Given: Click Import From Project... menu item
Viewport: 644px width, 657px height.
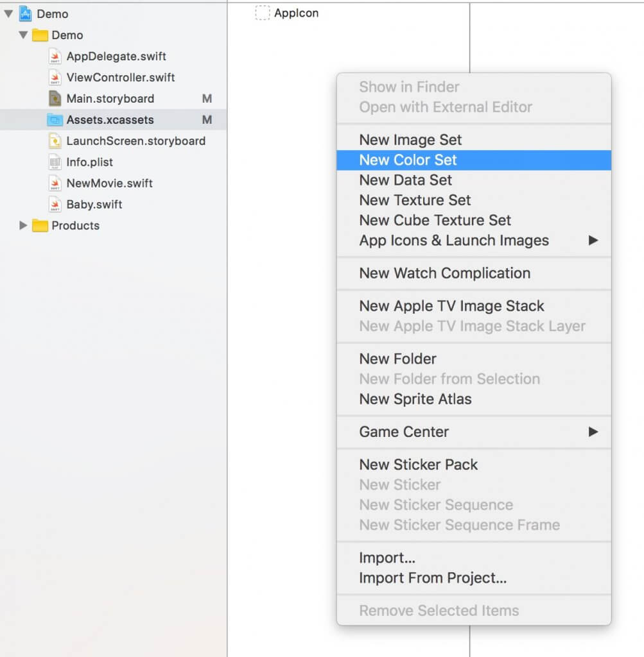Looking at the screenshot, I should pyautogui.click(x=474, y=578).
